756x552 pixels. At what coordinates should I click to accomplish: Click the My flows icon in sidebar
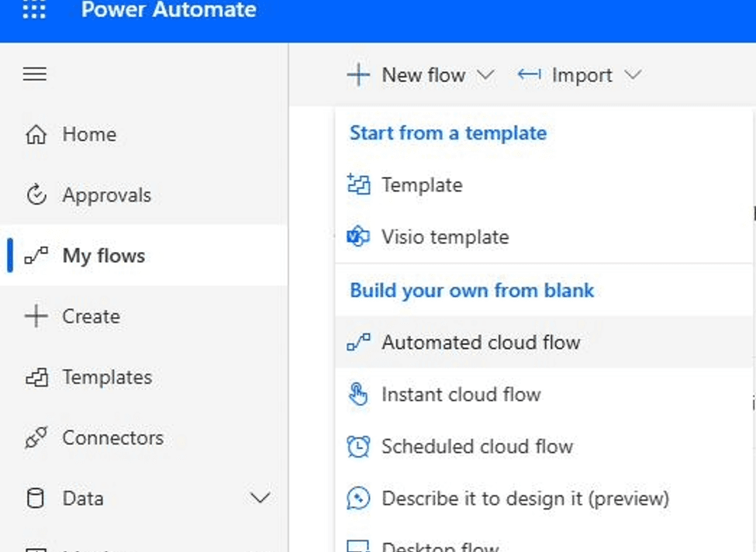click(x=36, y=256)
